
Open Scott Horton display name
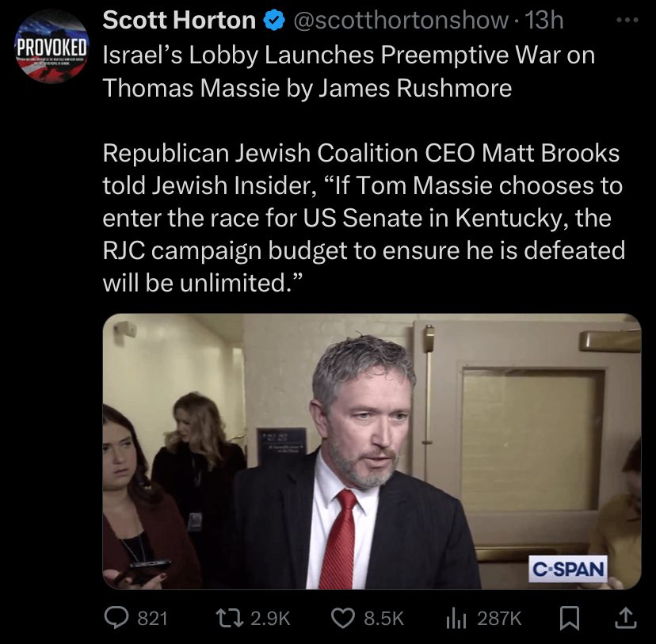[179, 20]
